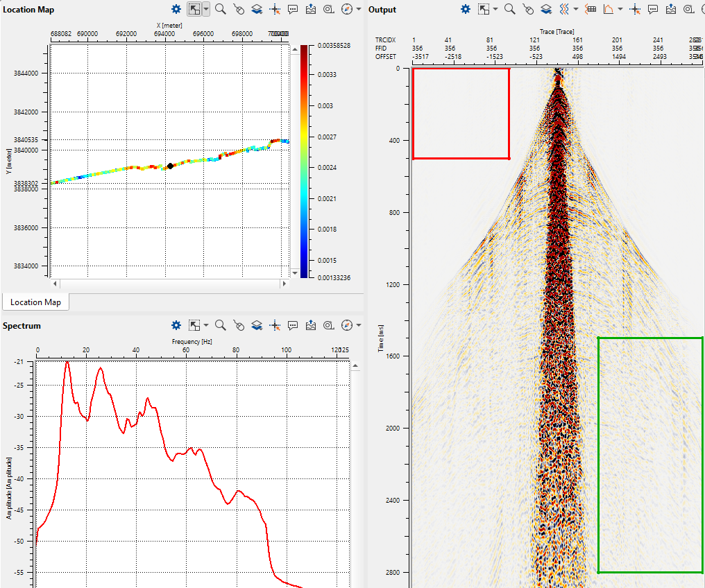Click the wiggle trace display icon in Output
The image size is (705, 588).
(564, 9)
